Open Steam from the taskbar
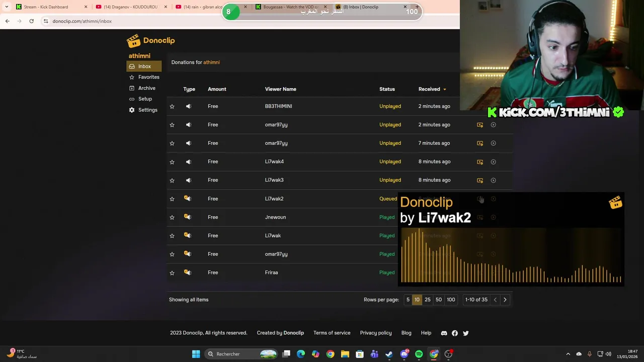The image size is (644, 362). tap(389, 354)
